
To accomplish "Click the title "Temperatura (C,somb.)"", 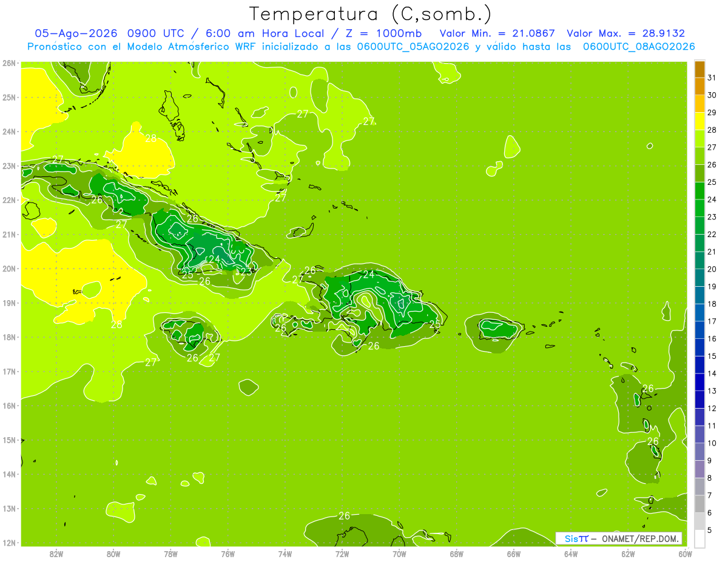I will click(370, 14).
